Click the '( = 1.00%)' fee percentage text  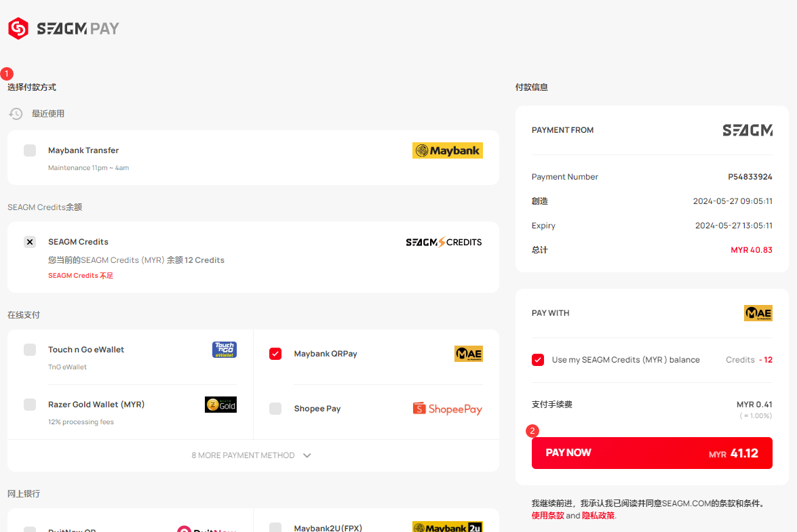tap(756, 415)
